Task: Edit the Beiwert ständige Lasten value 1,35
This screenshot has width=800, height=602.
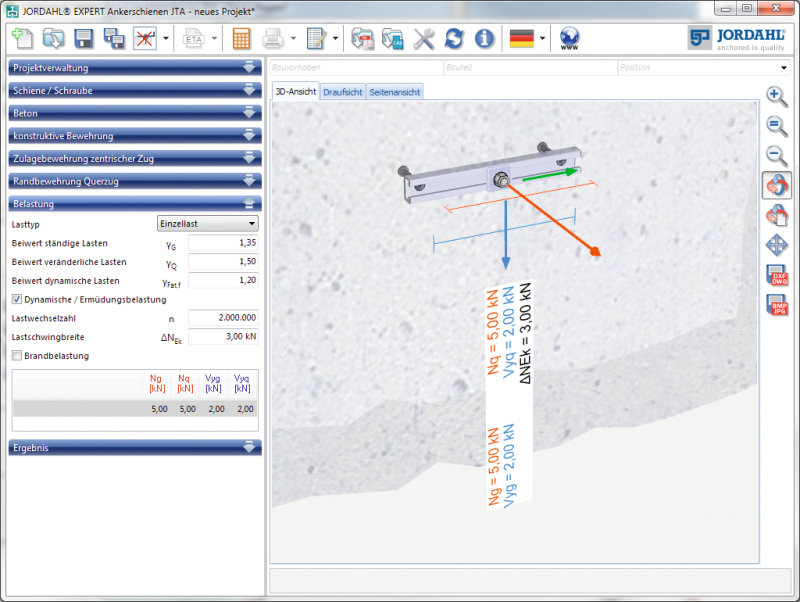Action: click(223, 243)
